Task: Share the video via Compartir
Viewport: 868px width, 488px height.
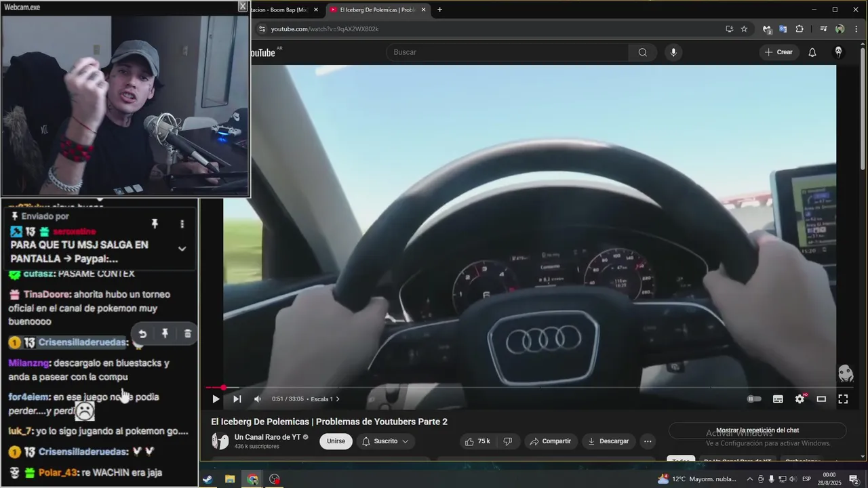Action: (x=550, y=441)
